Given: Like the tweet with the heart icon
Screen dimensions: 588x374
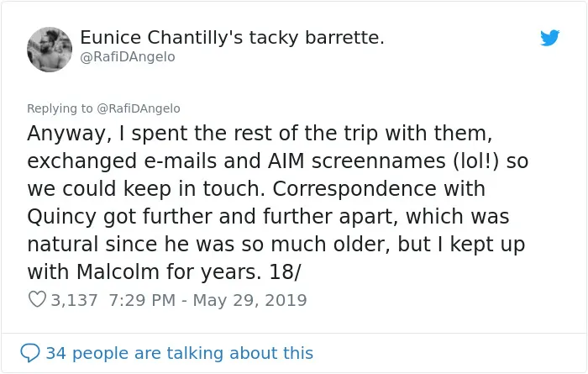Looking at the screenshot, I should click(37, 300).
